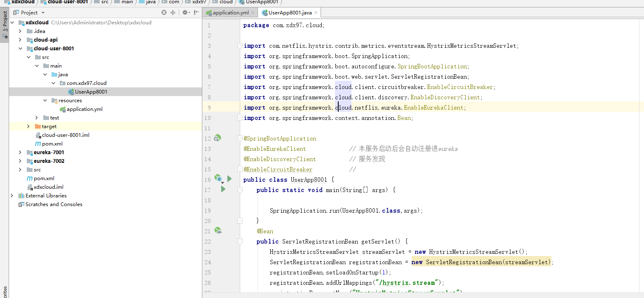This screenshot has height=298, width=644.
Task: Click the resources folder icon
Action: (54, 101)
